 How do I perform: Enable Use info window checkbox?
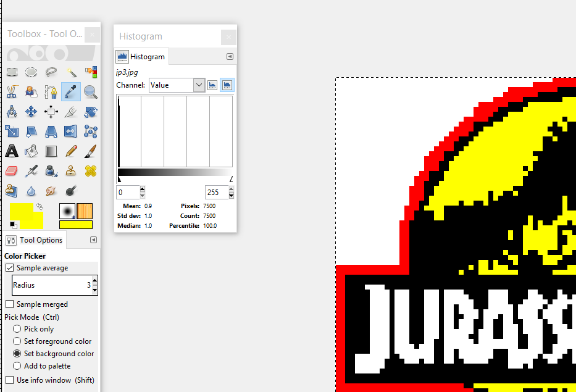point(9,380)
